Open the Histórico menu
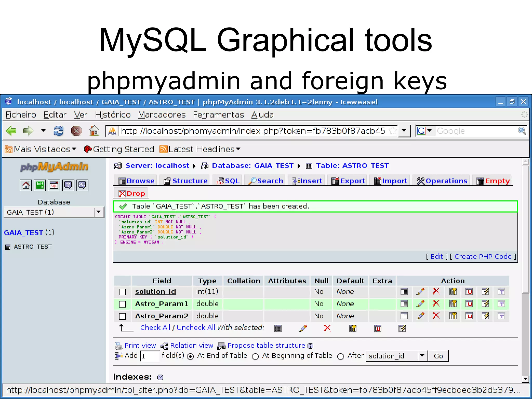Image resolution: width=532 pixels, height=399 pixels. click(113, 115)
